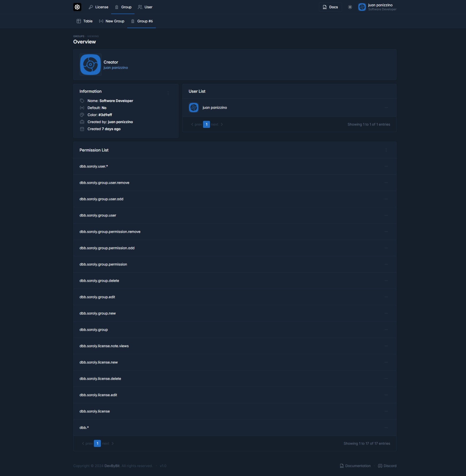This screenshot has height=476, width=466.
Task: Click the dbb.* permission text
Action: [84, 428]
